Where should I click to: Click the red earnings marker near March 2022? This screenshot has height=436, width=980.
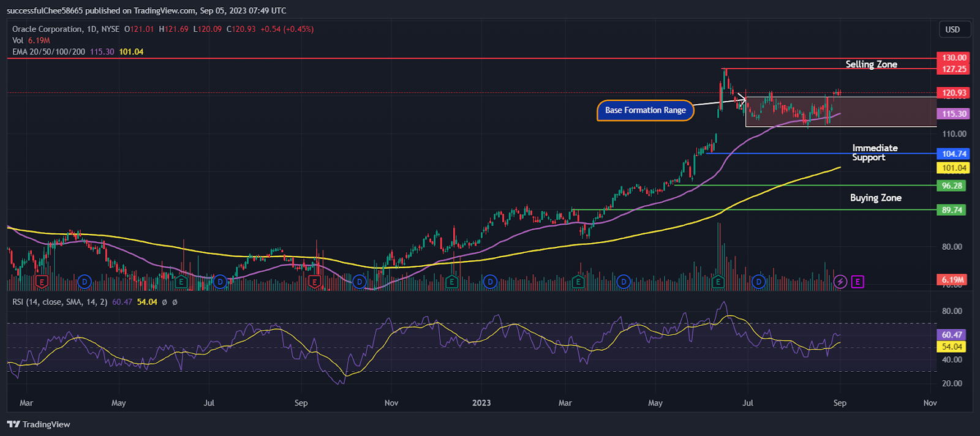click(x=42, y=282)
